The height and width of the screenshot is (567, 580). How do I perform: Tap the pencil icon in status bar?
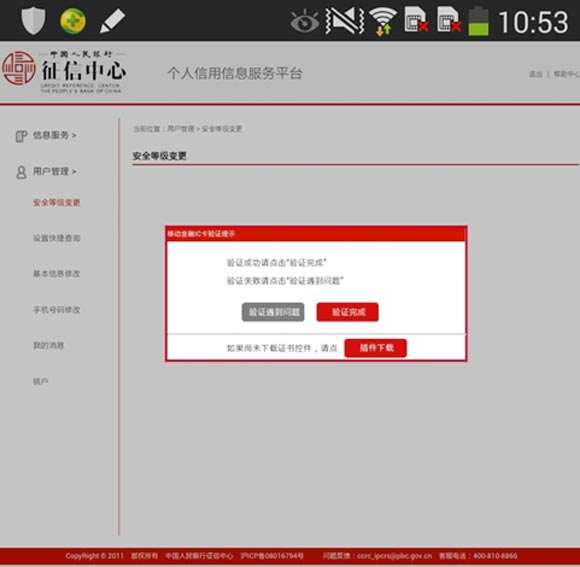[x=113, y=21]
